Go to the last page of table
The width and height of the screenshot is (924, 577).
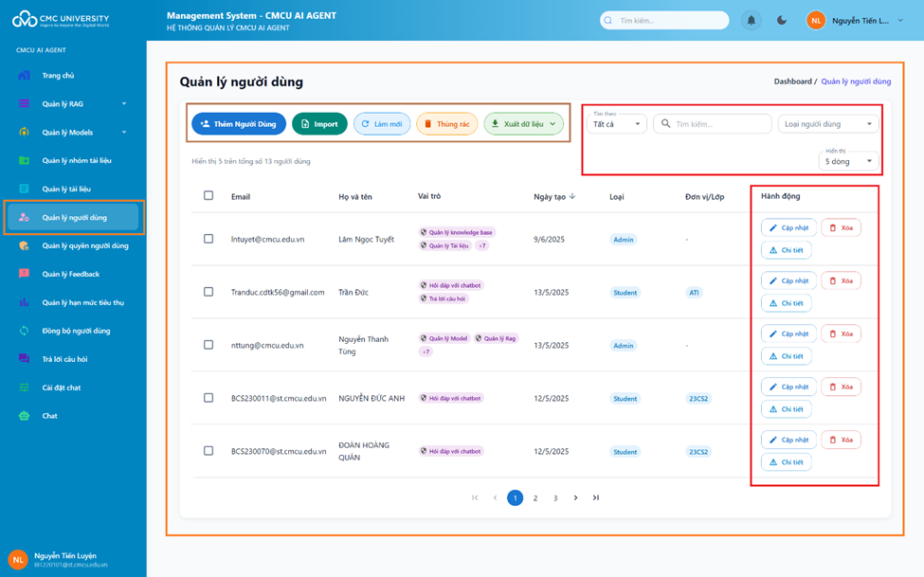pos(596,497)
